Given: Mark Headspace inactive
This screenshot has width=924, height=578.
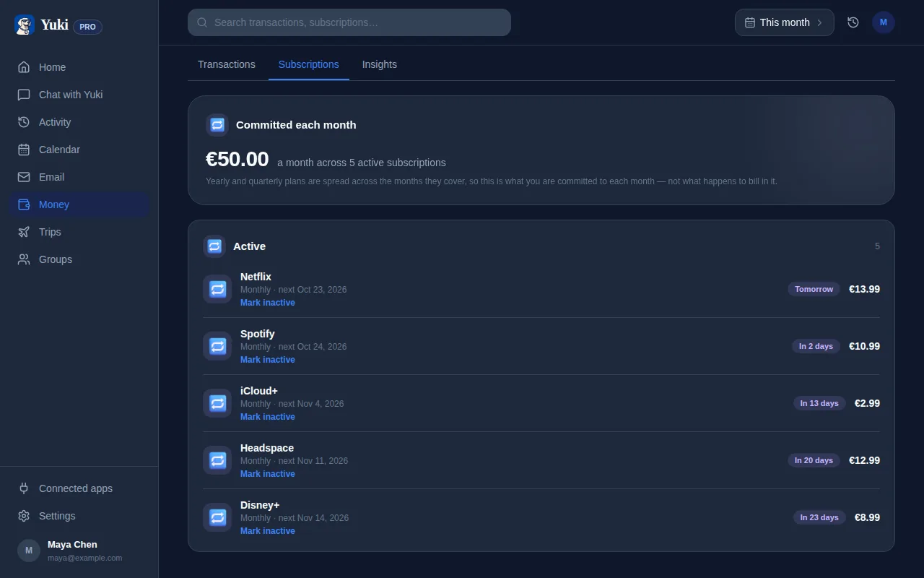Looking at the screenshot, I should [268, 474].
